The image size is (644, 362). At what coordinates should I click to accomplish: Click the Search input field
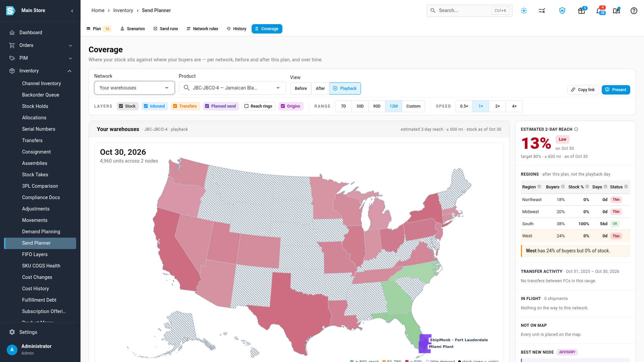(x=469, y=11)
